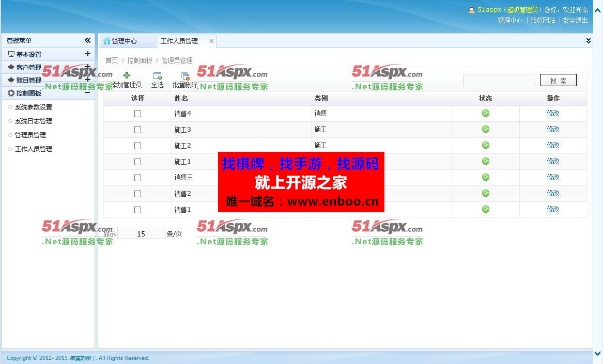Click the 状态 column header

click(x=485, y=99)
